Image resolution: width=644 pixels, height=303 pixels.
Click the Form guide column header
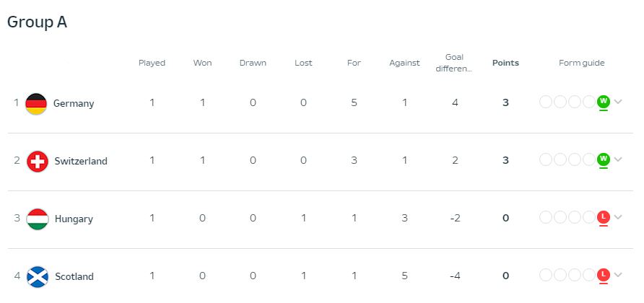point(582,63)
